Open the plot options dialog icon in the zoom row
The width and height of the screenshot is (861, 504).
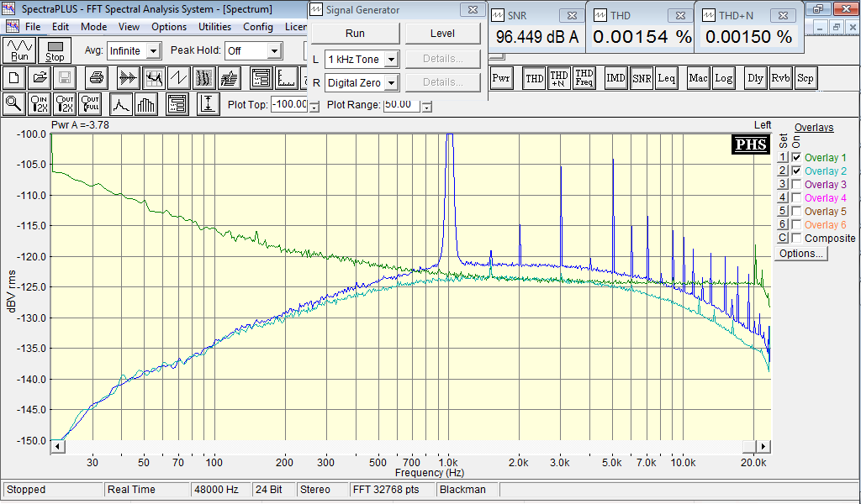click(x=177, y=103)
